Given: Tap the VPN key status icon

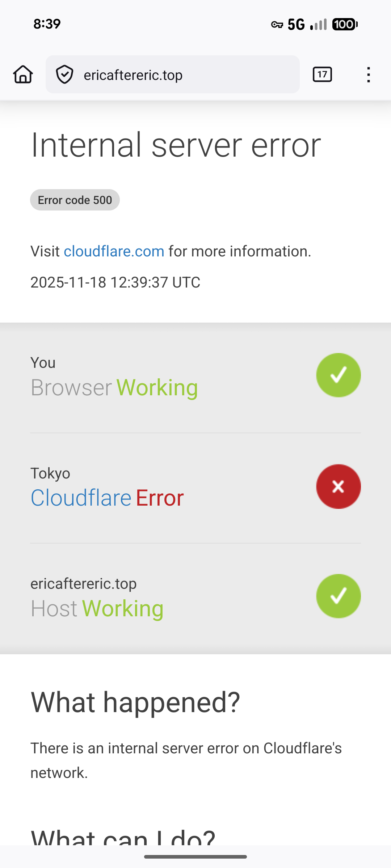Looking at the screenshot, I should click(x=277, y=25).
